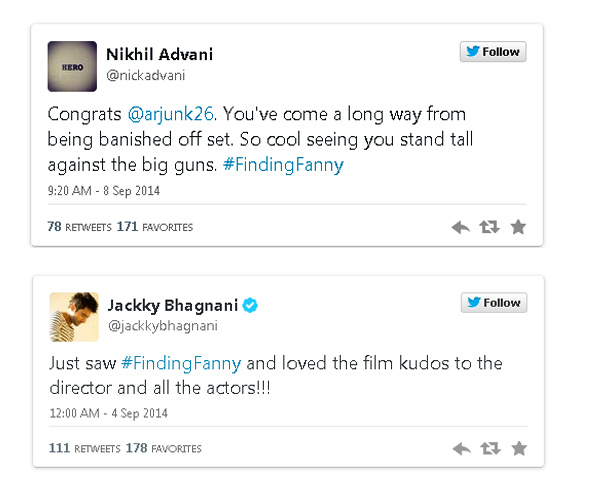Follow Jackky Bhagnani
The image size is (600, 500).
pos(493,302)
